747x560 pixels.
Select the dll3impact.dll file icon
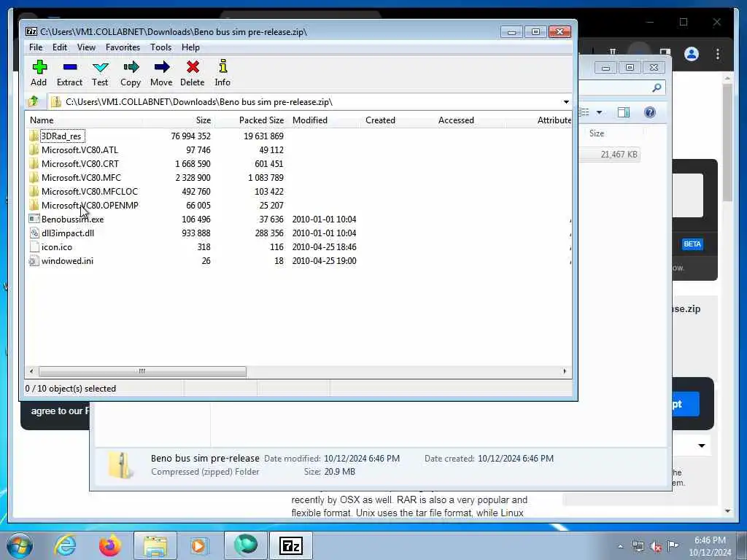click(34, 233)
